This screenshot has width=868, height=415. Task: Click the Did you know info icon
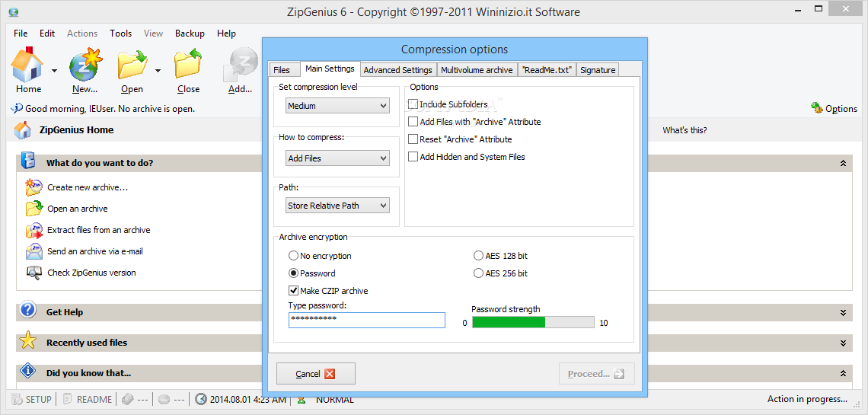pyautogui.click(x=27, y=371)
